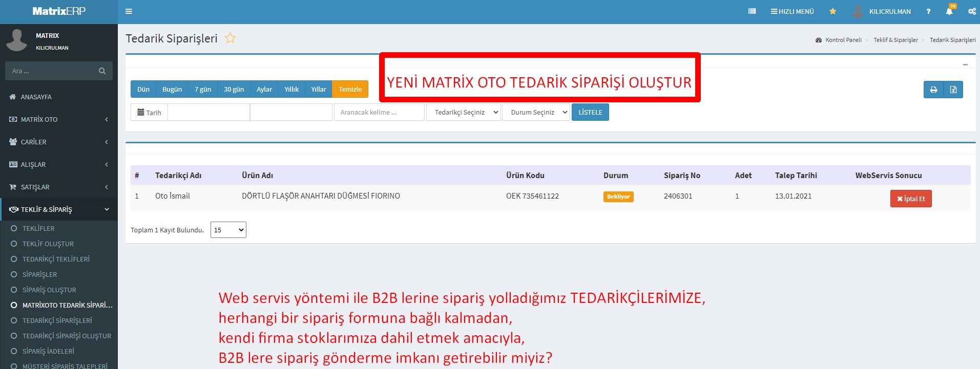Click the hamburger sidebar toggle icon

click(x=129, y=11)
